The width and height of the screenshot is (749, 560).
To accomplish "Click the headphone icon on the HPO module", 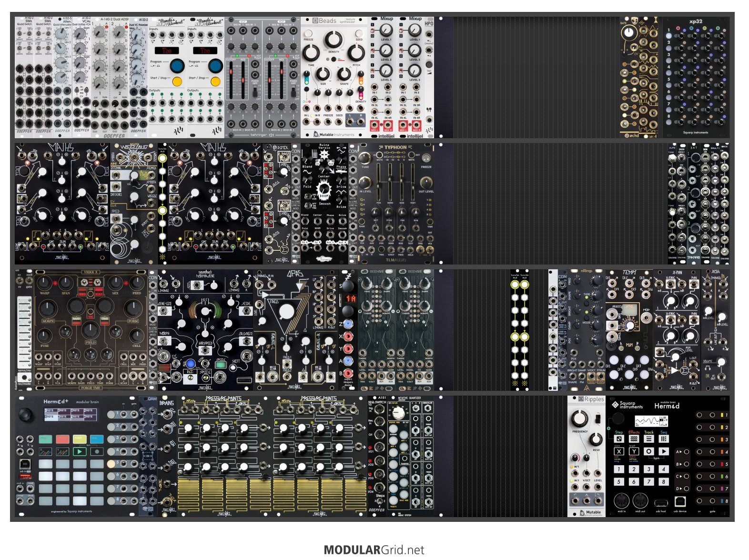I will tap(429, 109).
